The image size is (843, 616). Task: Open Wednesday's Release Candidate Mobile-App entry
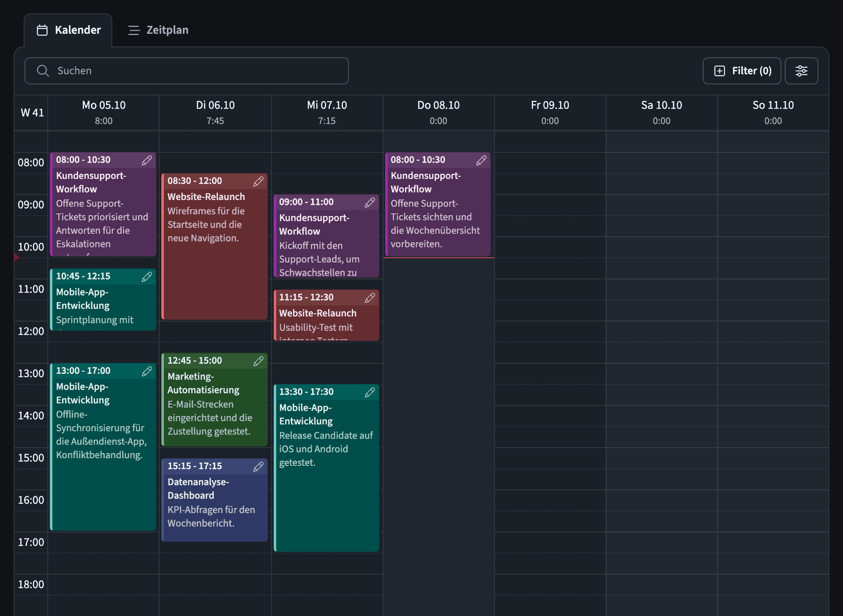(x=326, y=468)
